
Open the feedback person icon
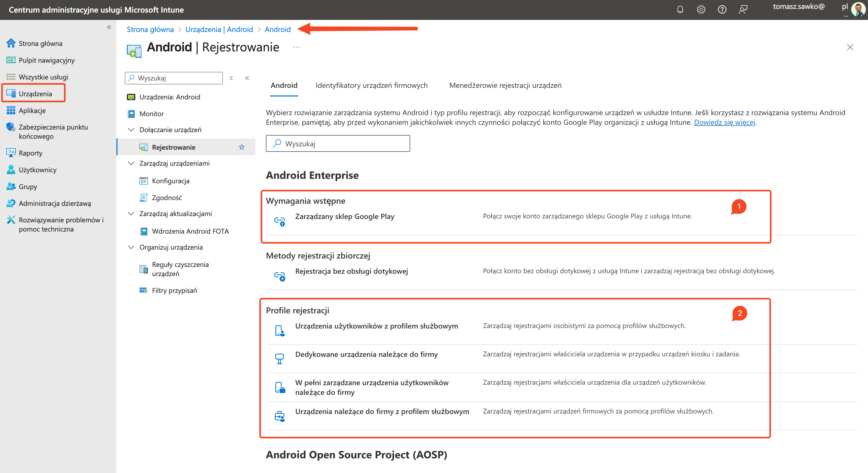(x=743, y=9)
